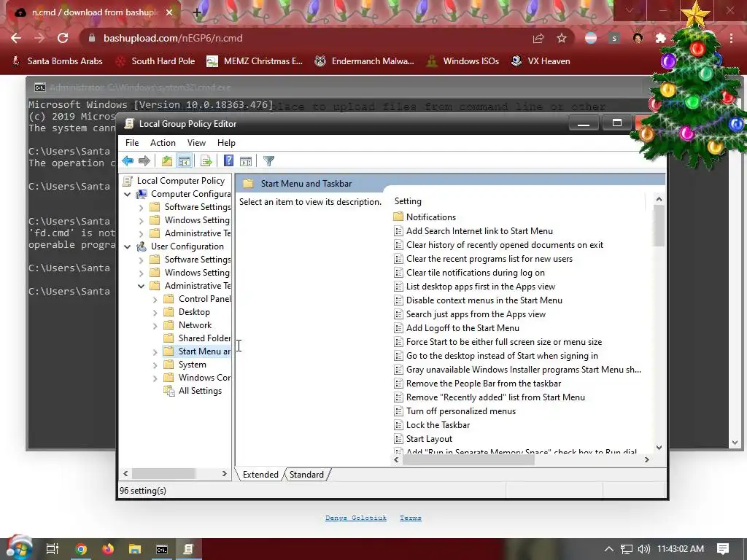The height and width of the screenshot is (560, 747).
Task: Open the Help toolbar icon
Action: pos(228,161)
